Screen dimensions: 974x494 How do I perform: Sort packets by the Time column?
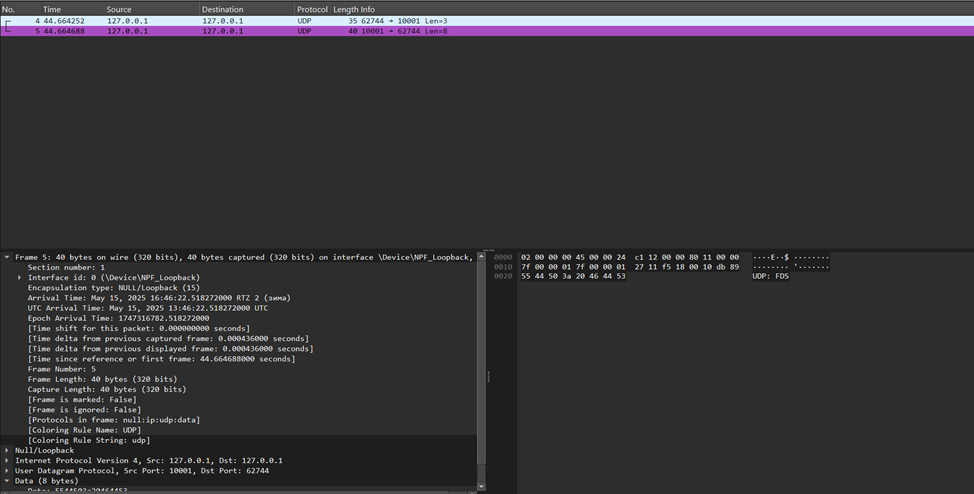coord(52,9)
